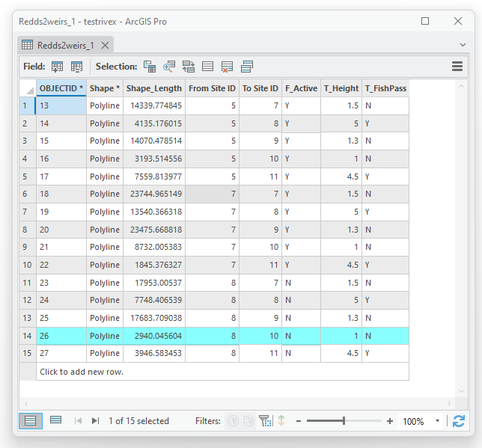
Task: Click OBJECTID cell 27
Action: [61, 353]
